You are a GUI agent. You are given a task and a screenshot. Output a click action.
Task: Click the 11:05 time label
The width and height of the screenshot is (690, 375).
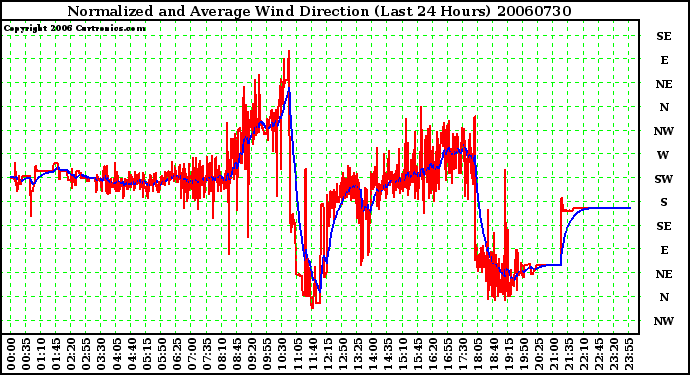[x=297, y=354]
